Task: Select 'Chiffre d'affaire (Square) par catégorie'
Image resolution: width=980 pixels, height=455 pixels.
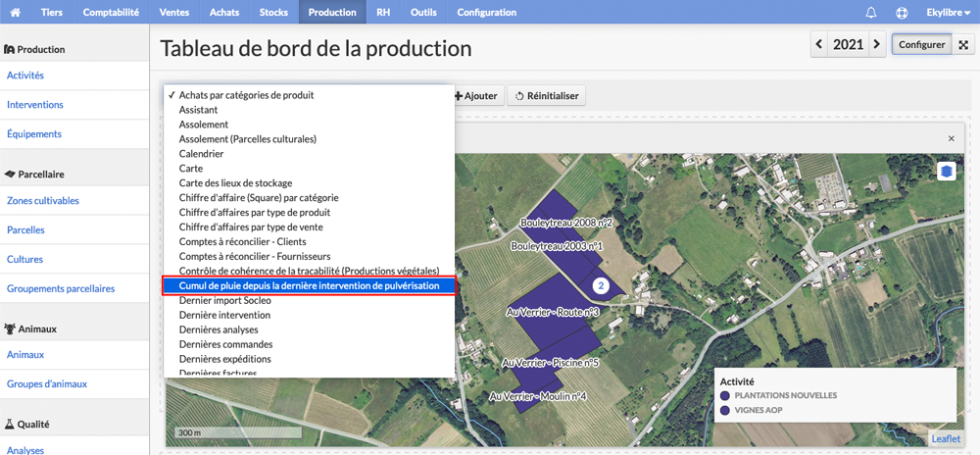Action: [x=309, y=197]
